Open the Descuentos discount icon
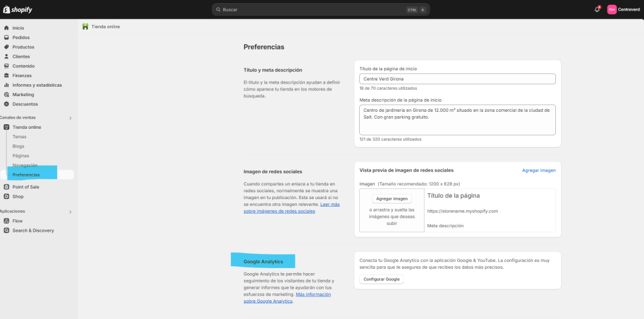The height and width of the screenshot is (319, 644). coord(6,104)
